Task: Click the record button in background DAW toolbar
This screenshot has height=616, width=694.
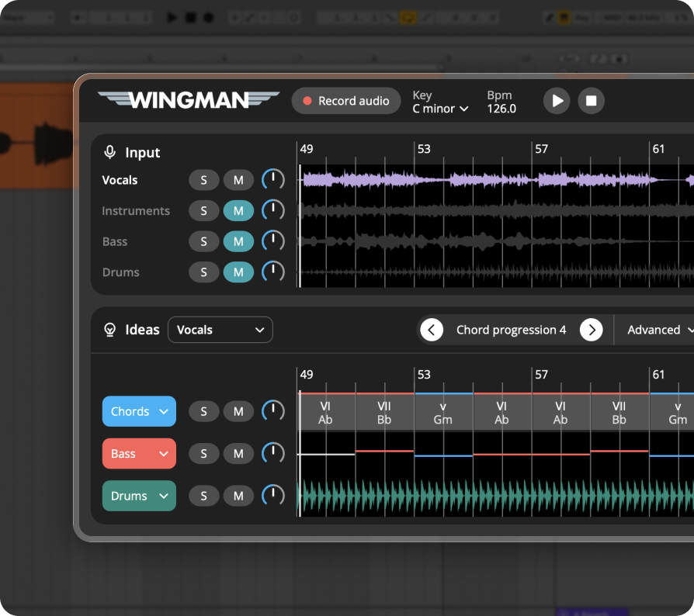Action: (209, 18)
